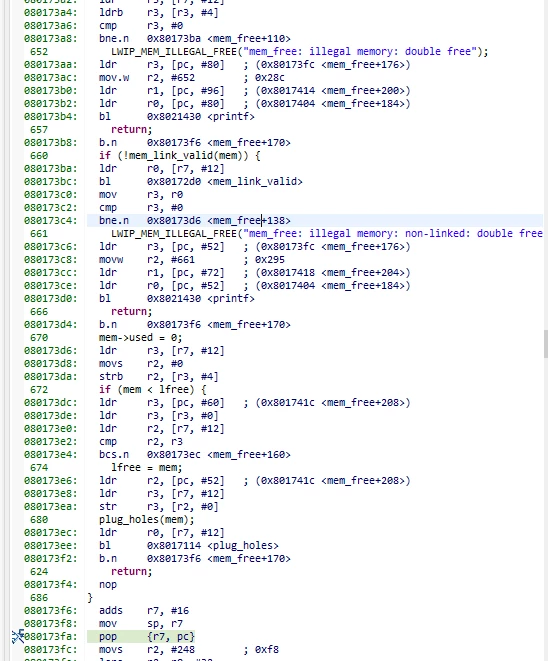Select ldr r3 instruction at 080173c6

pos(255,247)
